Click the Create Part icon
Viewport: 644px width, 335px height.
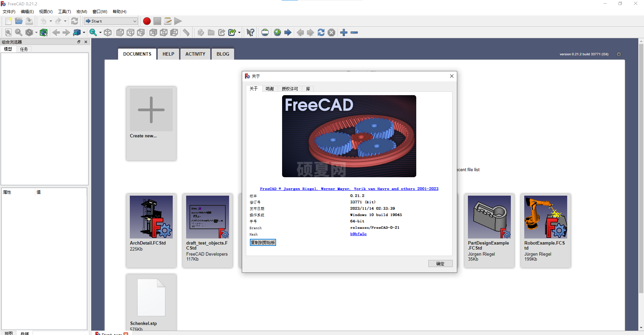(x=201, y=32)
